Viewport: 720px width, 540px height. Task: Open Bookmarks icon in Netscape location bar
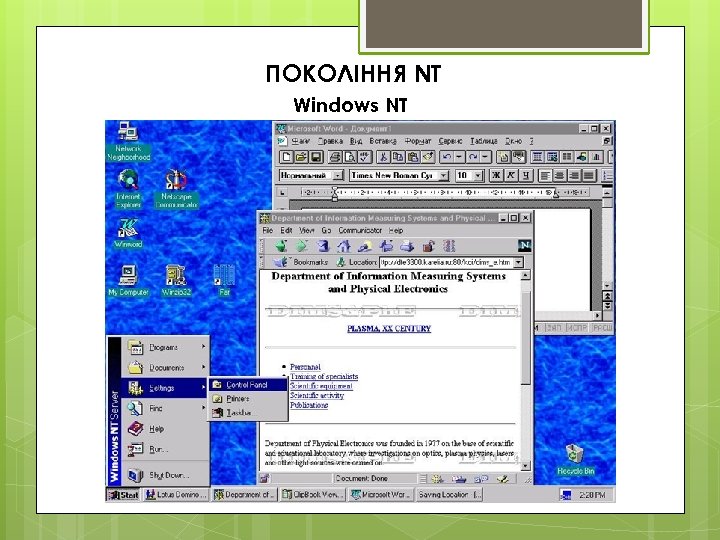(x=281, y=262)
